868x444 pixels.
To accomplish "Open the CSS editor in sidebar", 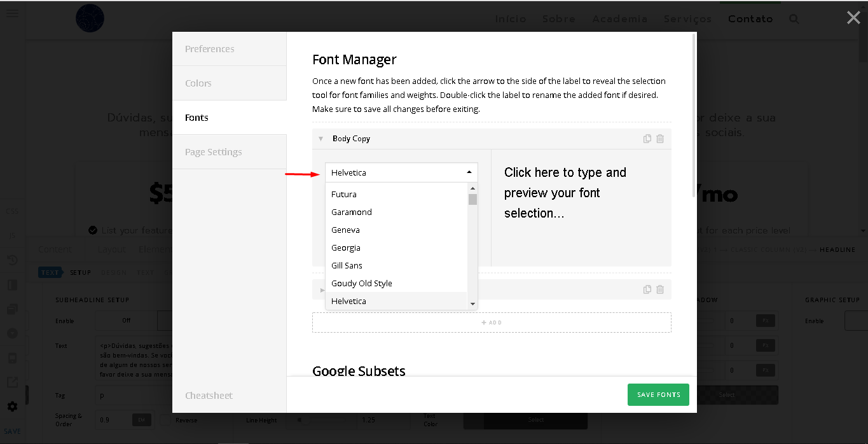I will pos(12,211).
